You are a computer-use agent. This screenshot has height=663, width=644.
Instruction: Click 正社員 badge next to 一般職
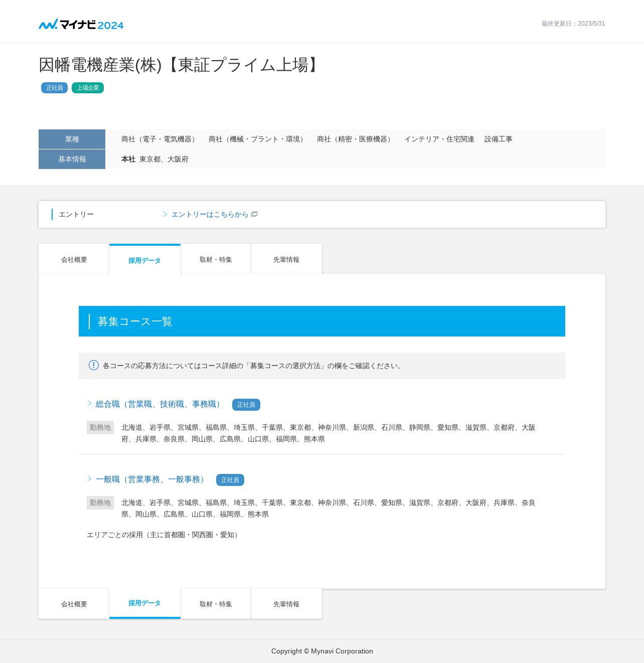pos(230,480)
